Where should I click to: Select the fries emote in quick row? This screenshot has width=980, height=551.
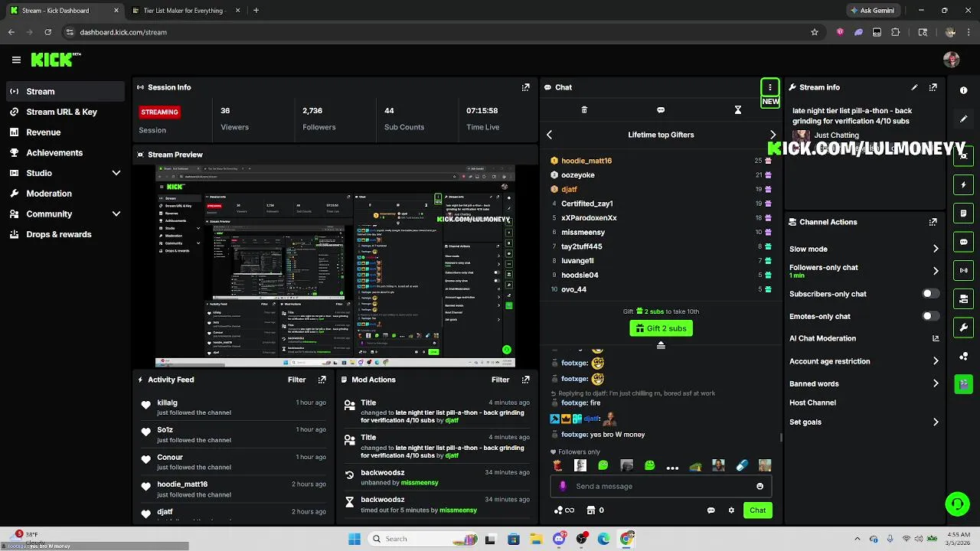(557, 465)
